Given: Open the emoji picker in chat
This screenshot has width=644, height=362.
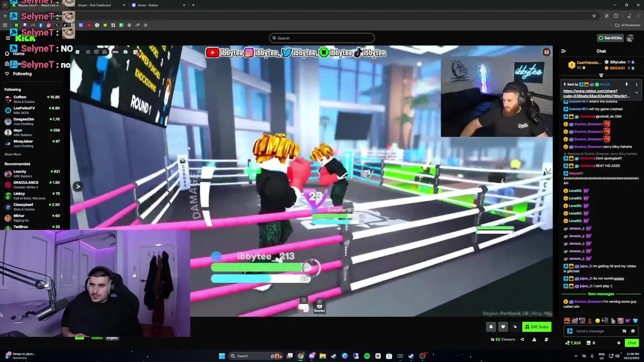Looking at the screenshot, I should tap(633, 331).
